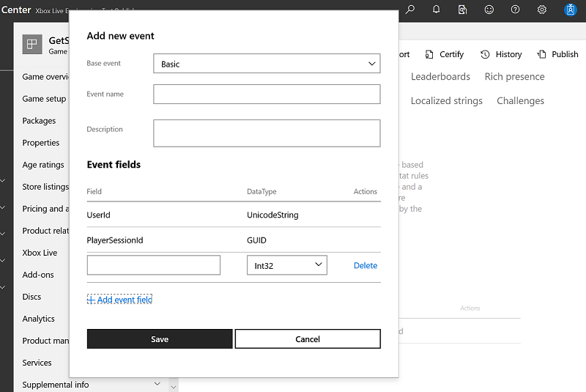The height and width of the screenshot is (392, 586).
Task: Delete the new event field row
Action: pyautogui.click(x=365, y=265)
